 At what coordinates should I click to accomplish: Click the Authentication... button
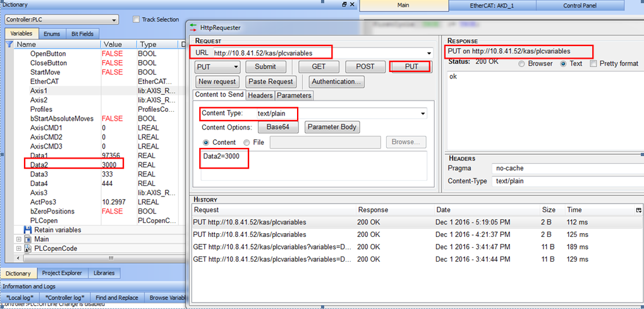336,82
